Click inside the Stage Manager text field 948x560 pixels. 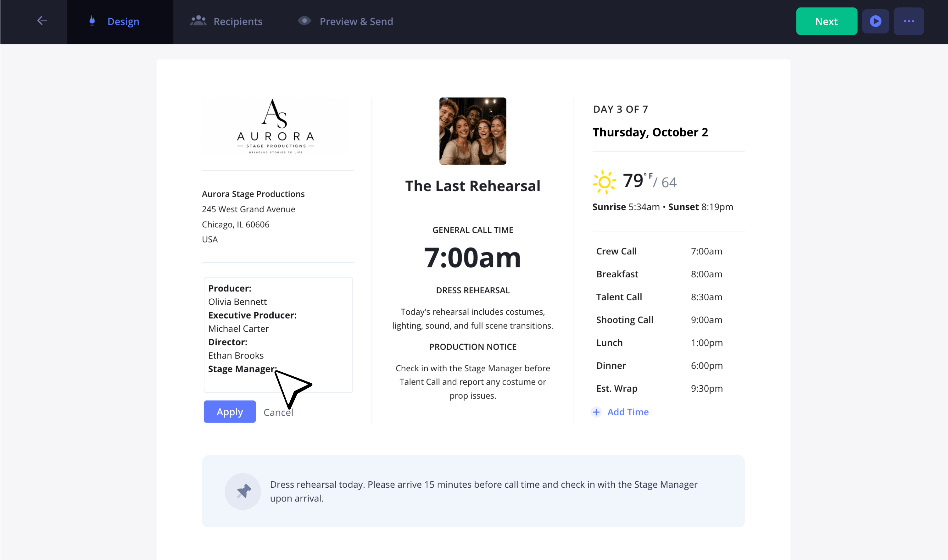tap(278, 335)
